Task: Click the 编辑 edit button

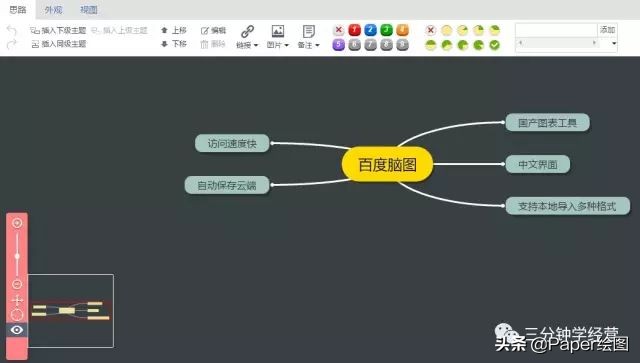Action: 213,30
